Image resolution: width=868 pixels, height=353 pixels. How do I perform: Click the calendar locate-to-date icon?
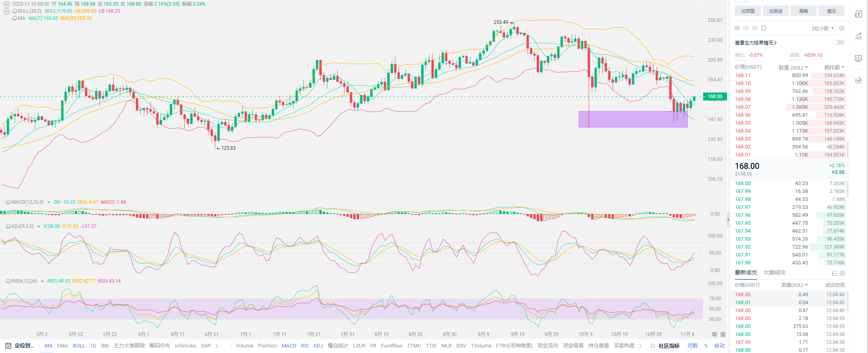click(8, 346)
